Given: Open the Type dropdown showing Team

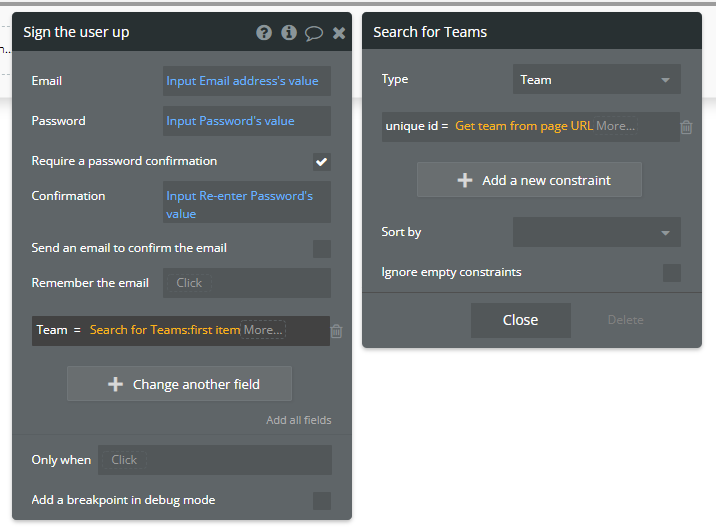Looking at the screenshot, I should click(x=596, y=80).
